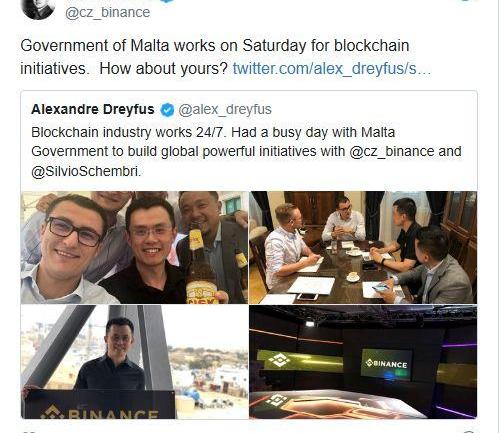This screenshot has width=499, height=433.
Task: View the photo of the man behind the Binance sign
Action: (134, 362)
